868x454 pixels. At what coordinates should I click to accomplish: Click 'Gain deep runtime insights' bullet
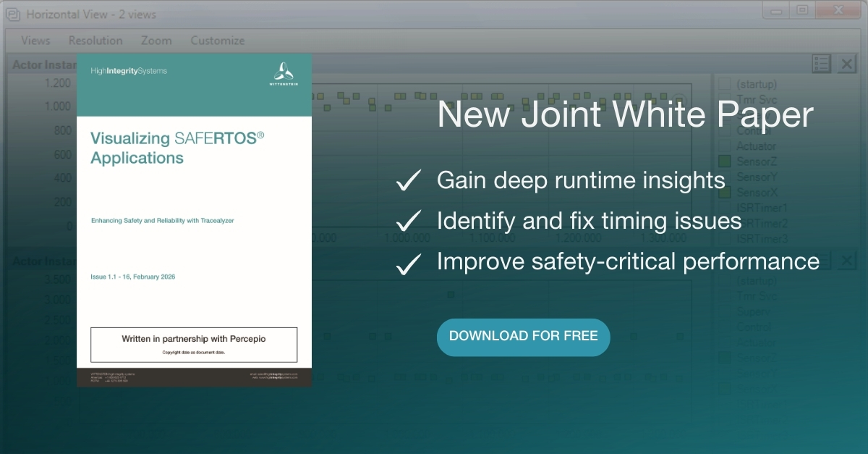pyautogui.click(x=581, y=180)
